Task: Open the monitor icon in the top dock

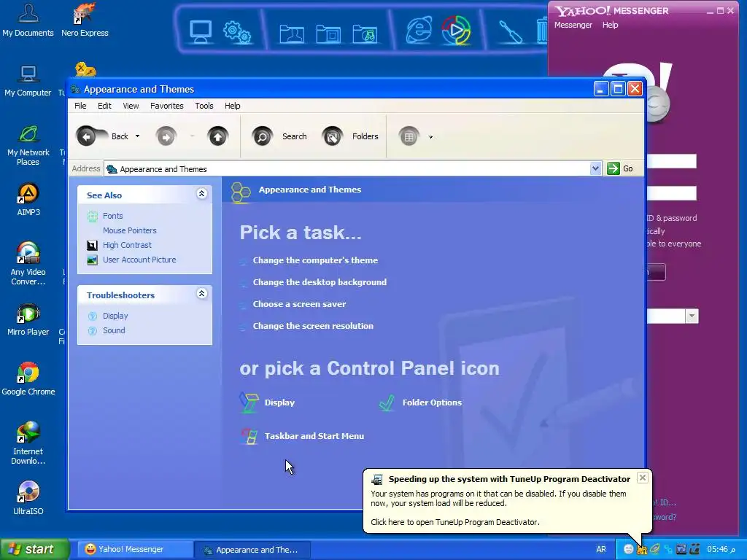Action: pyautogui.click(x=201, y=31)
